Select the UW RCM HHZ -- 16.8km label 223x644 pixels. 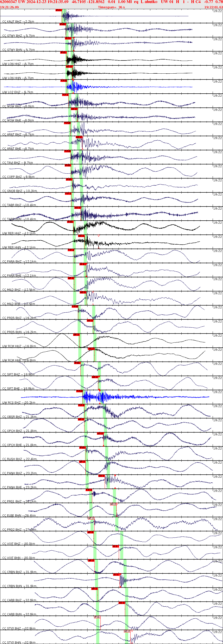[19, 346]
